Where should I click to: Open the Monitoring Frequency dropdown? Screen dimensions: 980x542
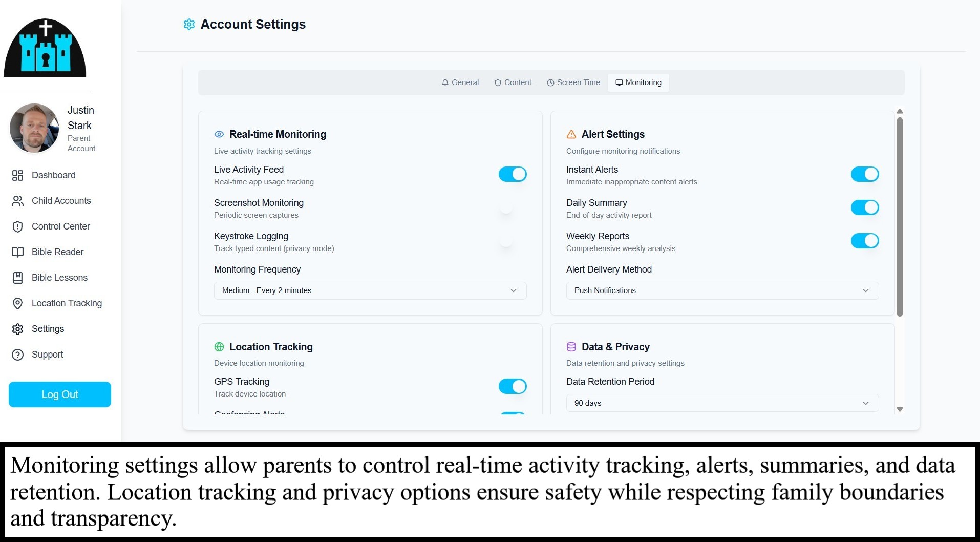click(370, 290)
